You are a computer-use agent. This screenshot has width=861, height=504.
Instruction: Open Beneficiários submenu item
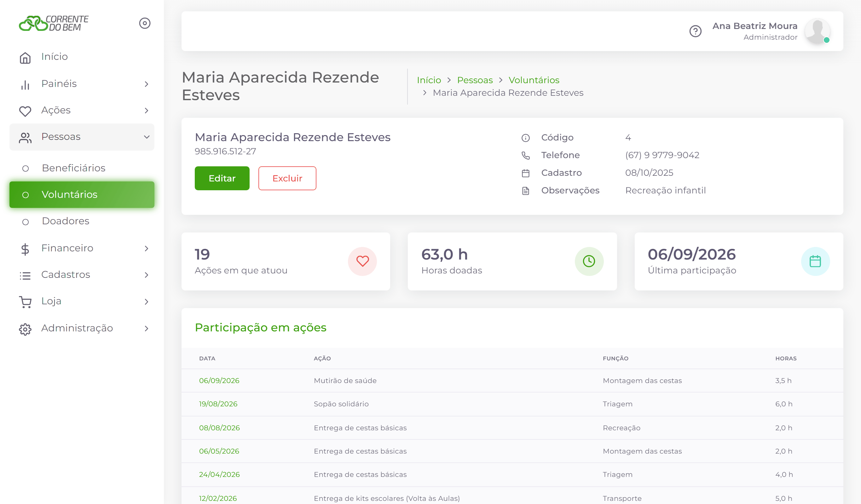82,168
